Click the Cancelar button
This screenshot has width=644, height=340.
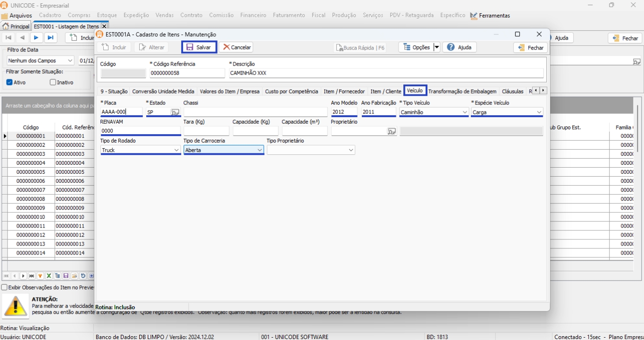coord(236,47)
